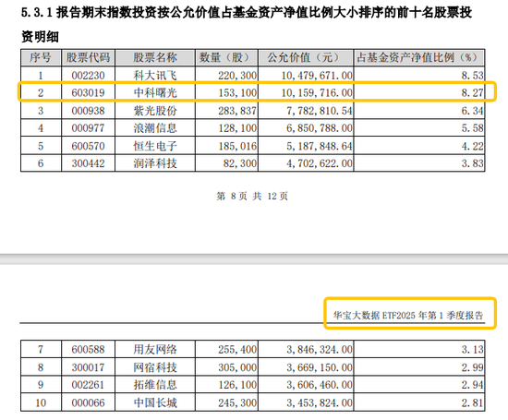
Task: Click quantity 82,300
Action: [x=240, y=163]
